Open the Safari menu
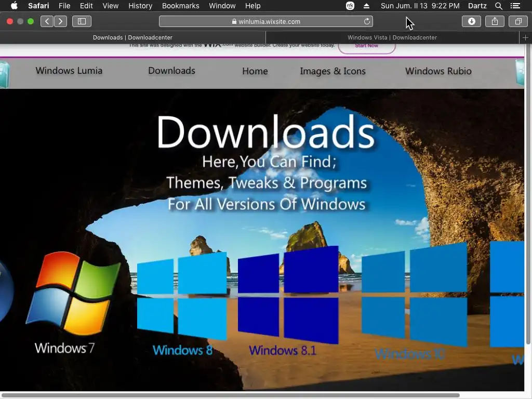The height and width of the screenshot is (399, 532). [38, 6]
